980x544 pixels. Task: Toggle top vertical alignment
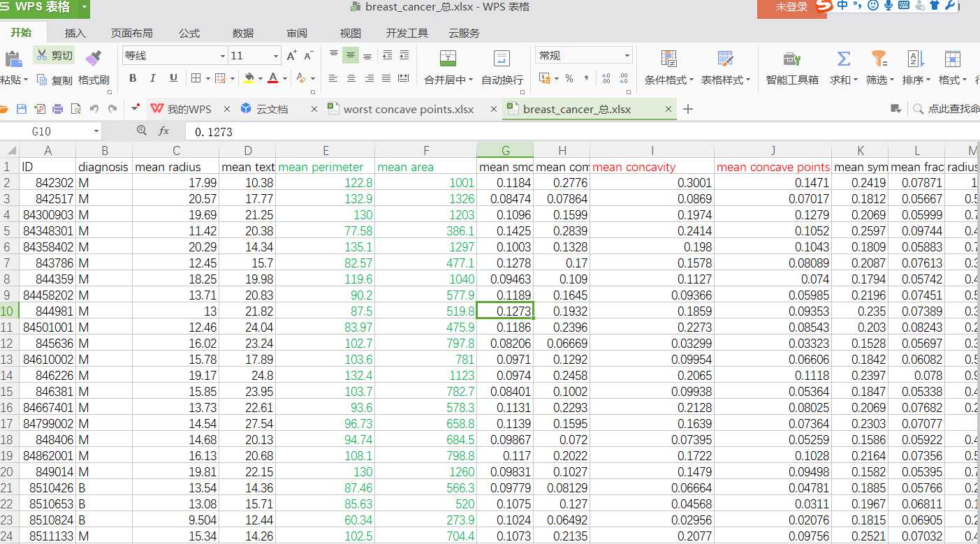pos(334,55)
